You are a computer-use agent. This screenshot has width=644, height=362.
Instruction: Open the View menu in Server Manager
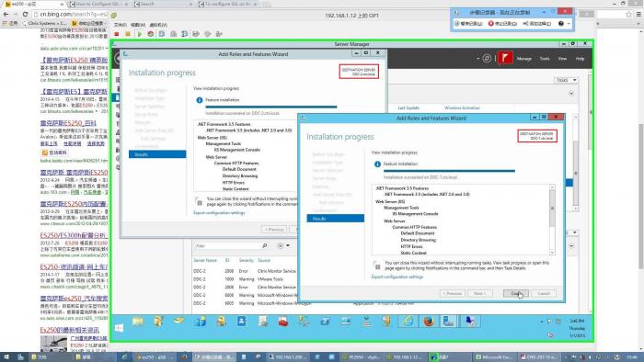[562, 59]
